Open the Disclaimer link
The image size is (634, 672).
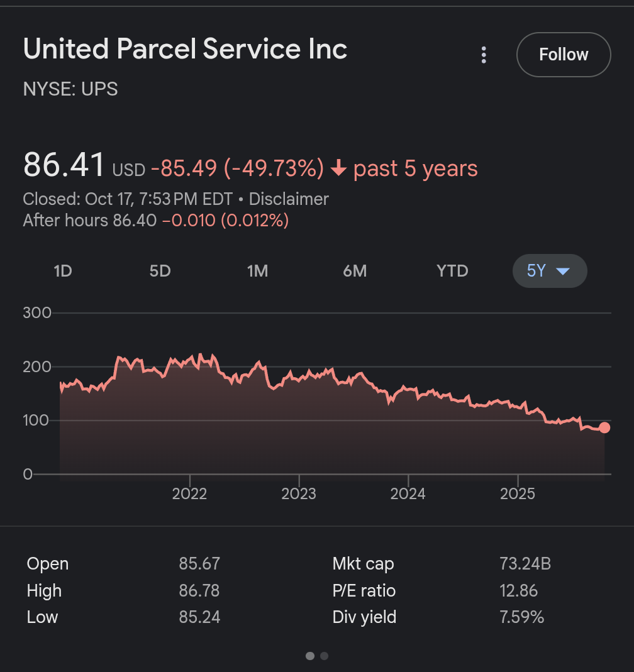[289, 199]
